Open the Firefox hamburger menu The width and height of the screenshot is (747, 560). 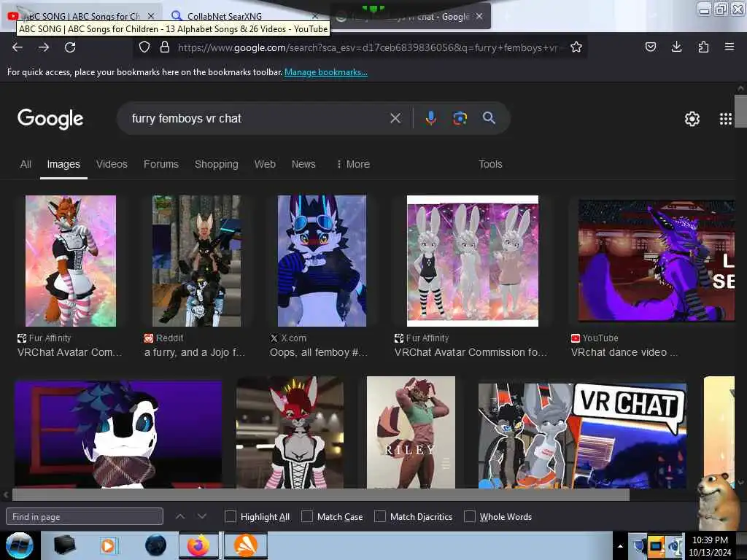729,47
